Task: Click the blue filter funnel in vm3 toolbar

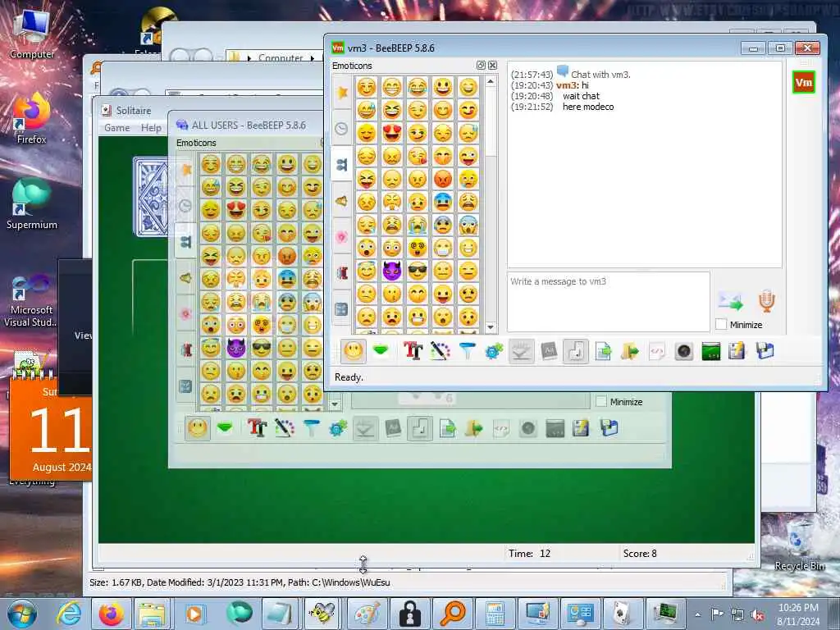Action: pyautogui.click(x=467, y=351)
